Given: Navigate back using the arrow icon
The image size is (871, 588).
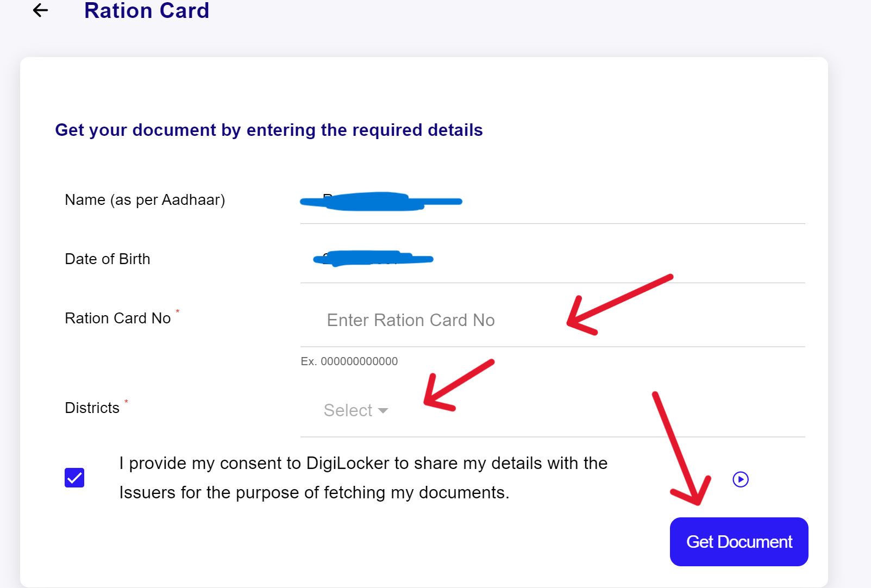Looking at the screenshot, I should (40, 10).
